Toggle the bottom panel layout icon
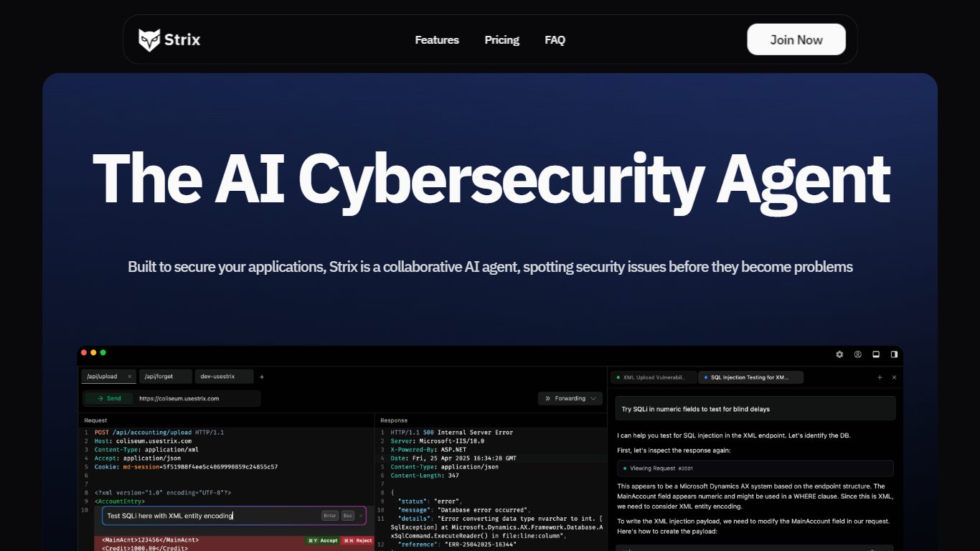Viewport: 980px width, 551px height. 876,354
